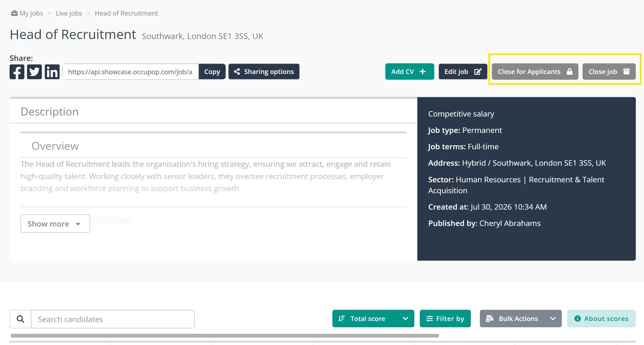
Task: Click 'Competitive salary' text
Action: 461,114
